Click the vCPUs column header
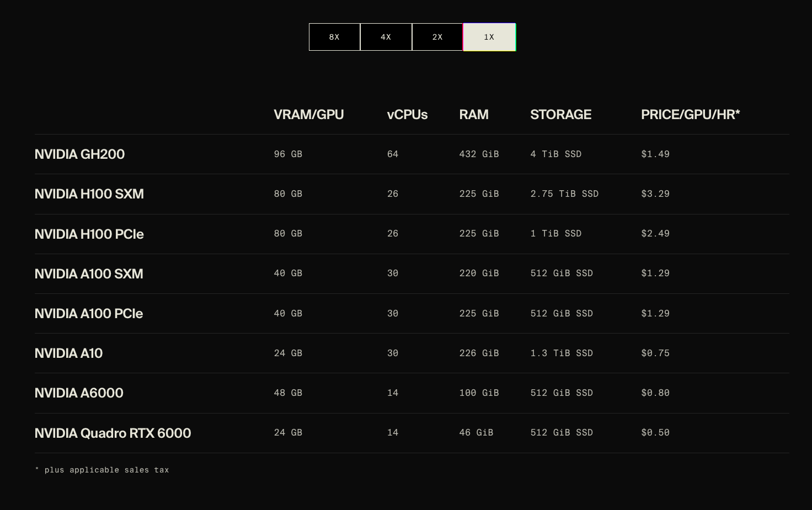The width and height of the screenshot is (812, 510). coord(407,115)
